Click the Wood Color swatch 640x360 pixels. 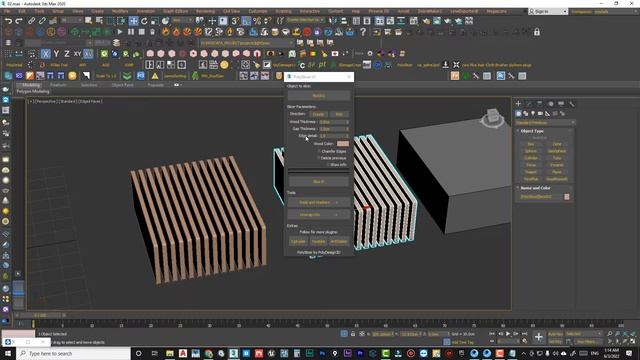(x=342, y=144)
